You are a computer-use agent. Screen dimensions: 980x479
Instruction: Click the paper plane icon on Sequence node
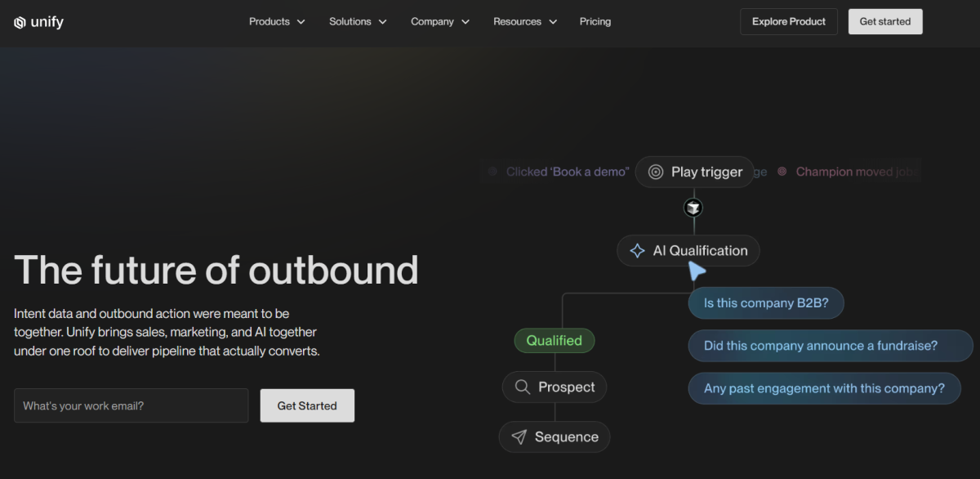(x=519, y=436)
